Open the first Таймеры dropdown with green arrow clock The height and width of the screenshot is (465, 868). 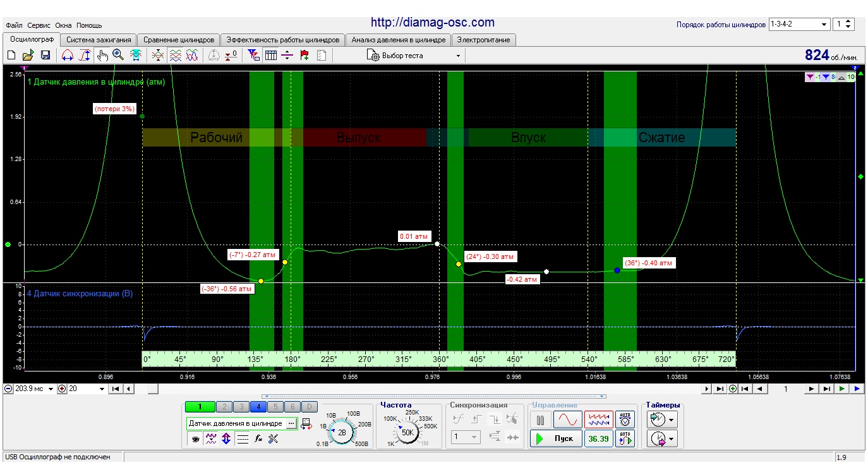[x=661, y=419]
